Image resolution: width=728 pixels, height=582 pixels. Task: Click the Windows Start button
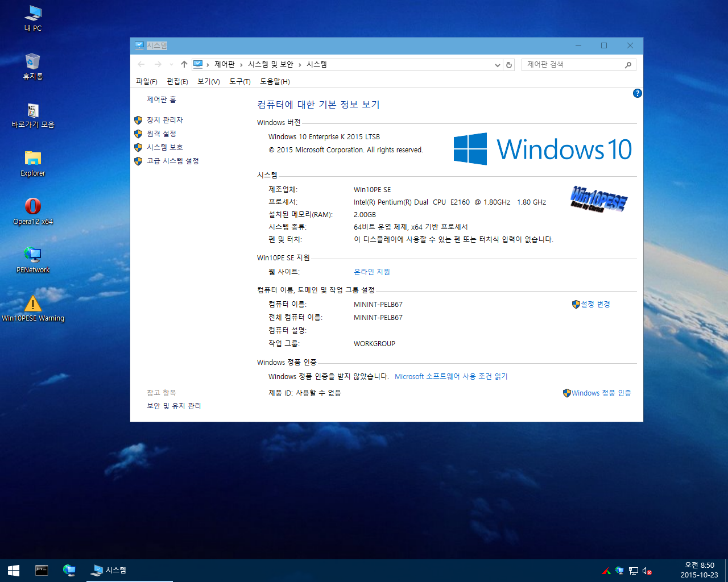[x=14, y=570]
